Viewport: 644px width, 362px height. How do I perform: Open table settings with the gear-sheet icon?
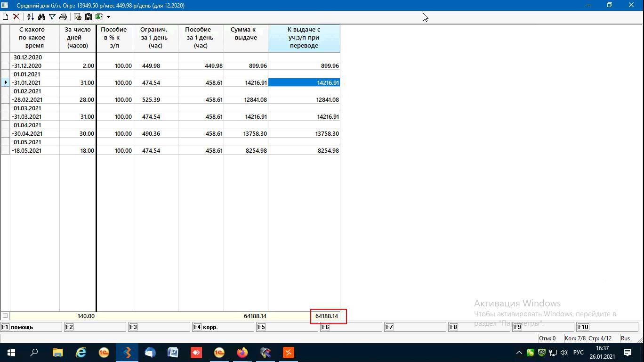point(78,16)
